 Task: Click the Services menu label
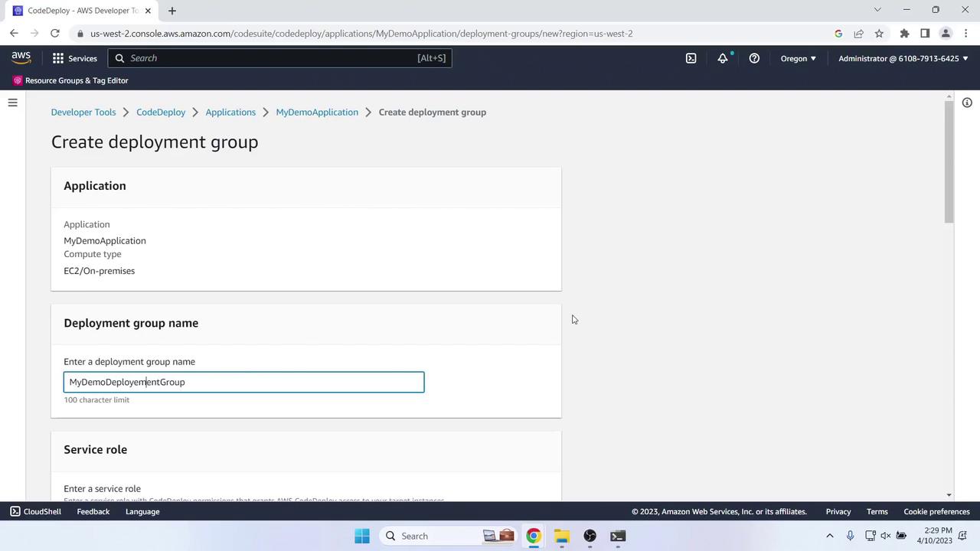83,58
